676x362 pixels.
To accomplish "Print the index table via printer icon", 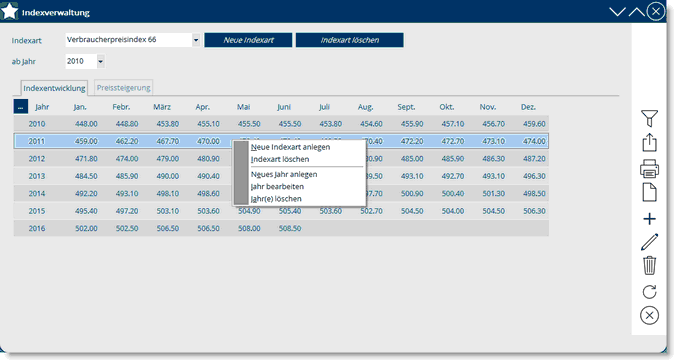I will (x=649, y=169).
